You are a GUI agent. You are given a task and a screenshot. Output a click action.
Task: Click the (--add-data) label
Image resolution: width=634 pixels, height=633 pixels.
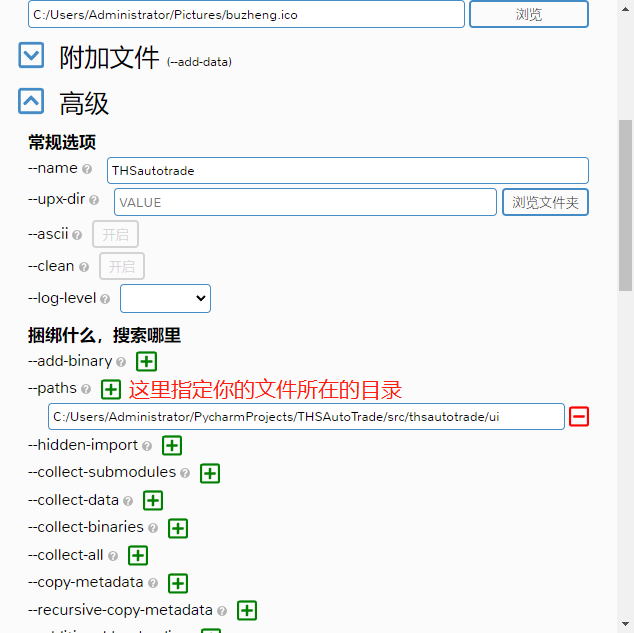coord(199,62)
